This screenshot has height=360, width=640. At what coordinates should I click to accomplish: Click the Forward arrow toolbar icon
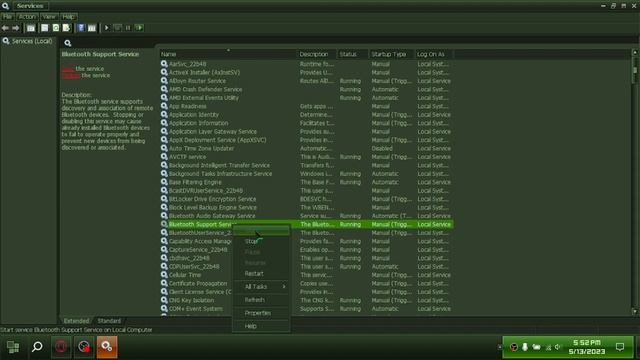tap(16, 28)
